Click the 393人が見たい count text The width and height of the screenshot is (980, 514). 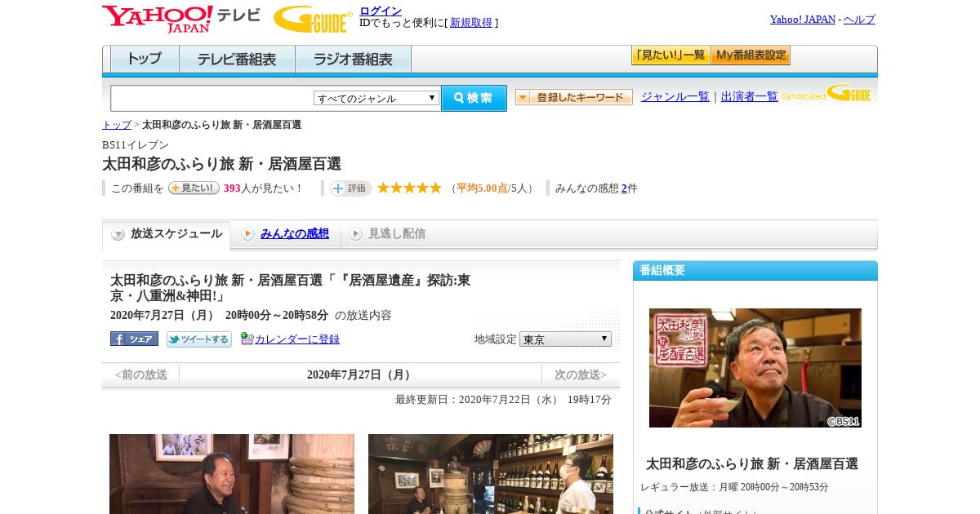[263, 188]
